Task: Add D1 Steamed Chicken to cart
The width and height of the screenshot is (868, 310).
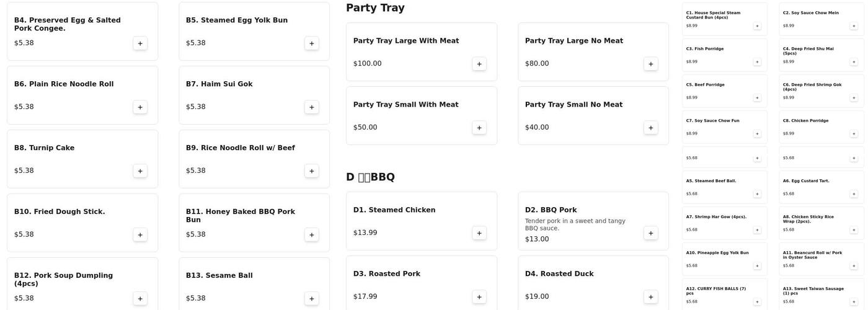Action: pyautogui.click(x=479, y=233)
